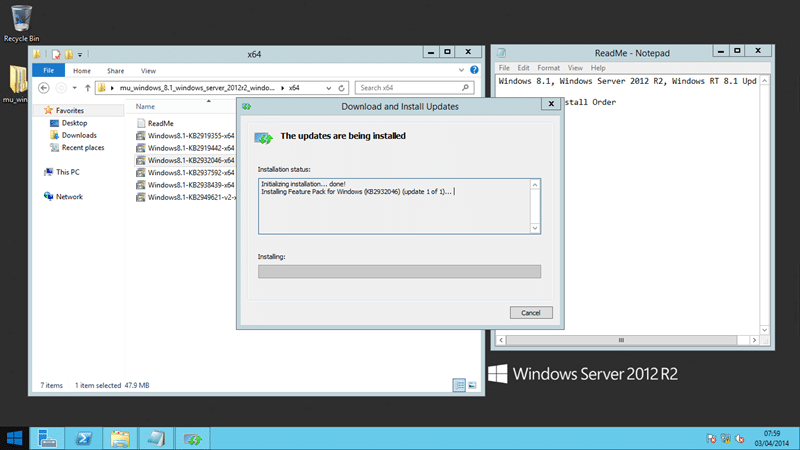
Task: Click installation status scroll down arrow
Action: coord(535,228)
